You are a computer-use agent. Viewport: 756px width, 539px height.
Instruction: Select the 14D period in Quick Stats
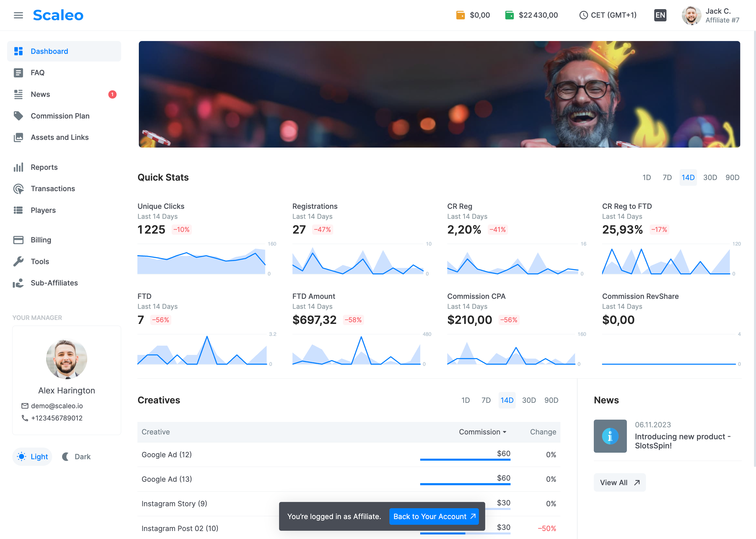(688, 177)
